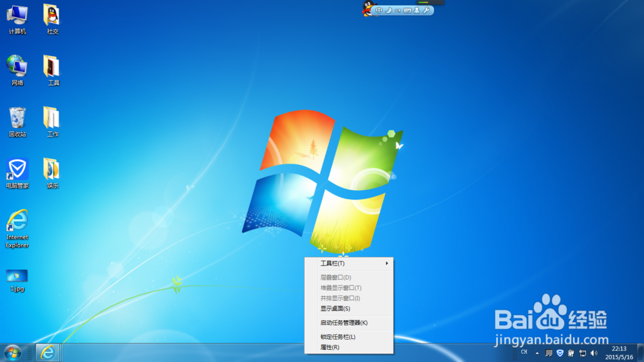Click the Show Desktop button at taskbar end
Image resolution: width=644 pixels, height=362 pixels.
pos(640,353)
